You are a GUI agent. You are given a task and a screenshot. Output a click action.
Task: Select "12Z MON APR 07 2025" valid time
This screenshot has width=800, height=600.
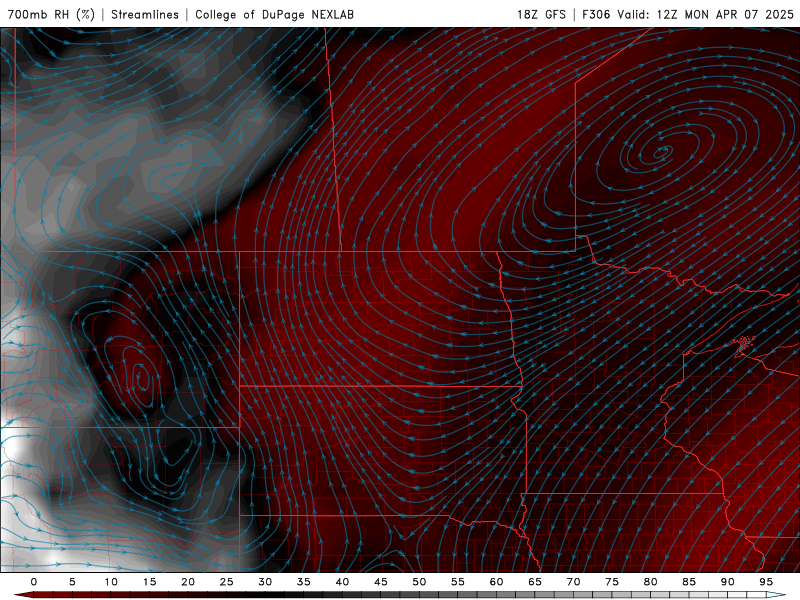point(725,14)
